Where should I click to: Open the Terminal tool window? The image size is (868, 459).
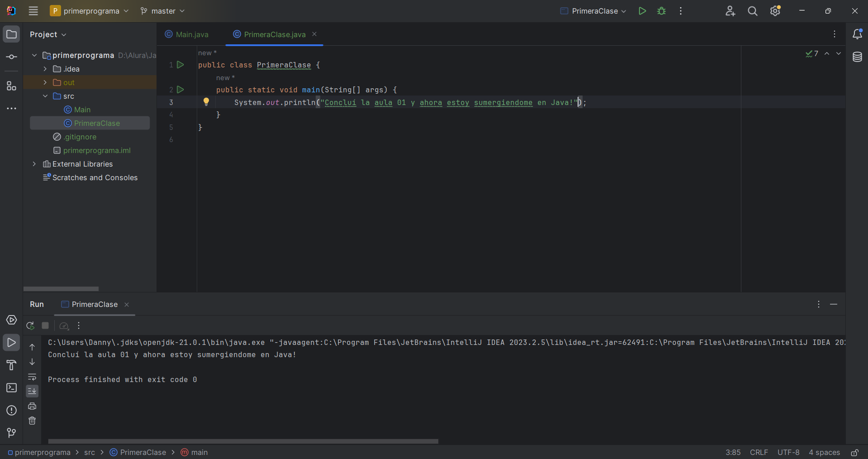(11, 387)
